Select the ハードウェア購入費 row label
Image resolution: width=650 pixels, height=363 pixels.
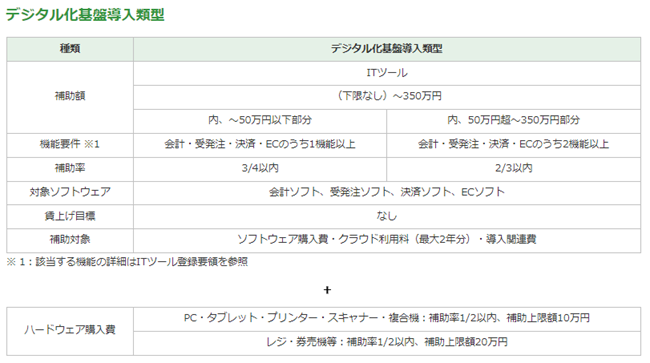(x=70, y=331)
